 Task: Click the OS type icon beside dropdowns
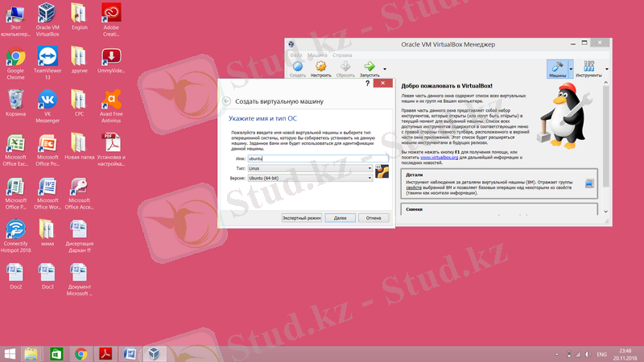(x=382, y=171)
